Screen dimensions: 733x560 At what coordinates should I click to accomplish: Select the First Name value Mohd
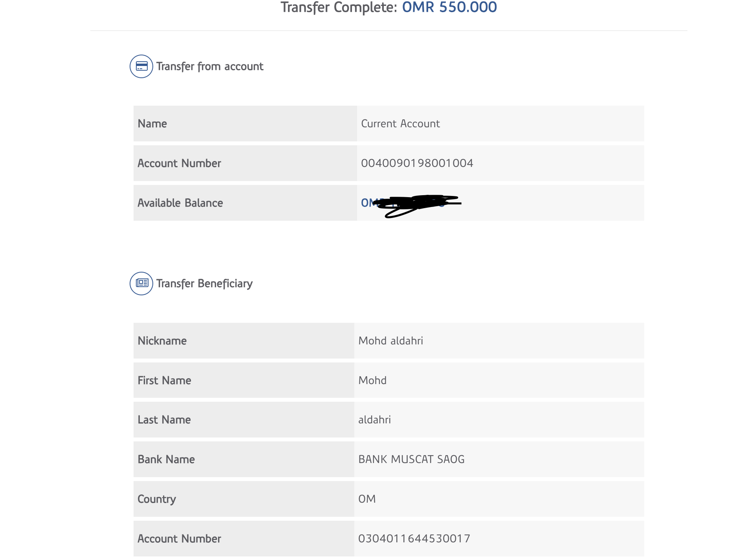click(x=372, y=381)
